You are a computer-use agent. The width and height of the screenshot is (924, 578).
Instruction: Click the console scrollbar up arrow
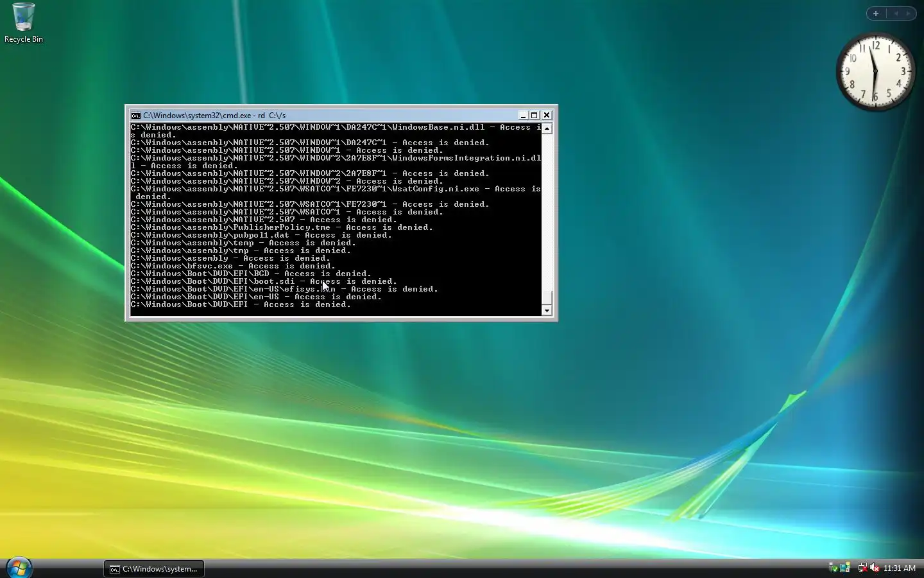coord(547,128)
